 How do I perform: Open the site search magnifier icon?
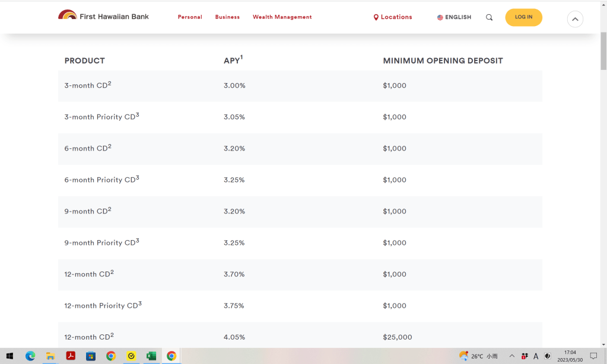coord(489,18)
